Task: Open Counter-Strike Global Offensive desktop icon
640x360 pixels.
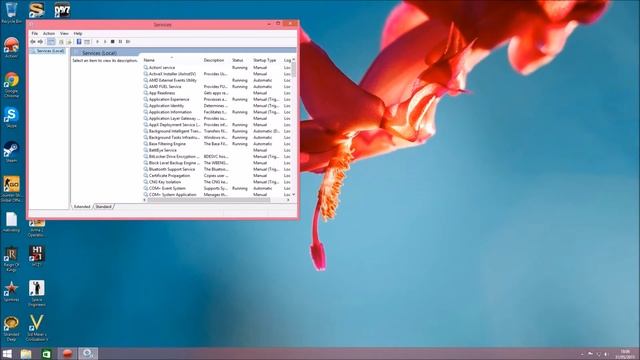Action: pos(11,189)
